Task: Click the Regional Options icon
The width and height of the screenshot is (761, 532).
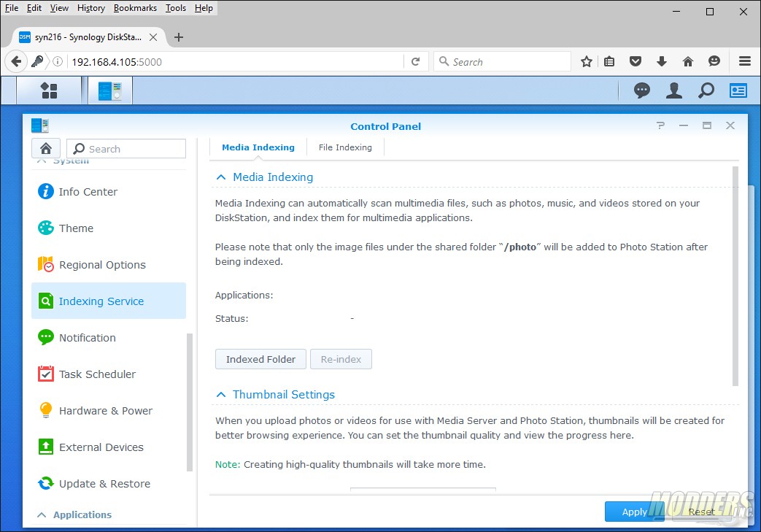Action: 46,264
